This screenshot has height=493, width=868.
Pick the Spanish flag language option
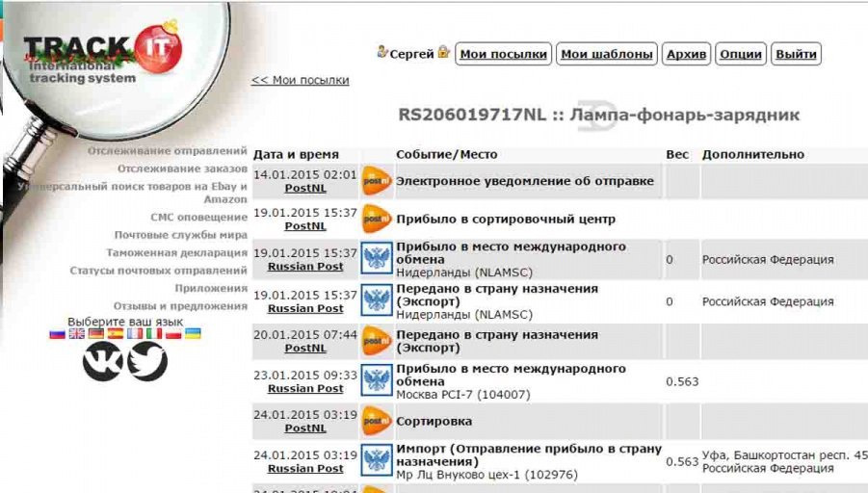pos(116,334)
